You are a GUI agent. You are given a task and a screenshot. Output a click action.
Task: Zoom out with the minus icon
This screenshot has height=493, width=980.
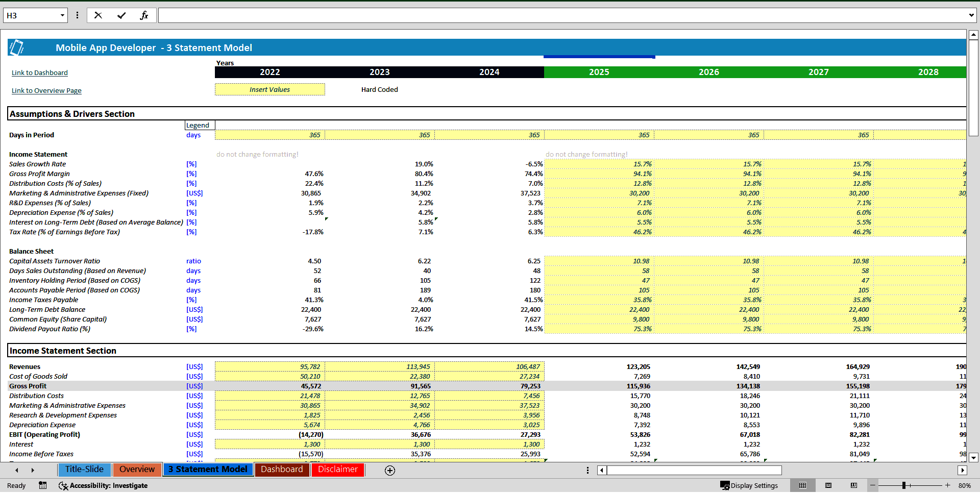click(x=873, y=485)
